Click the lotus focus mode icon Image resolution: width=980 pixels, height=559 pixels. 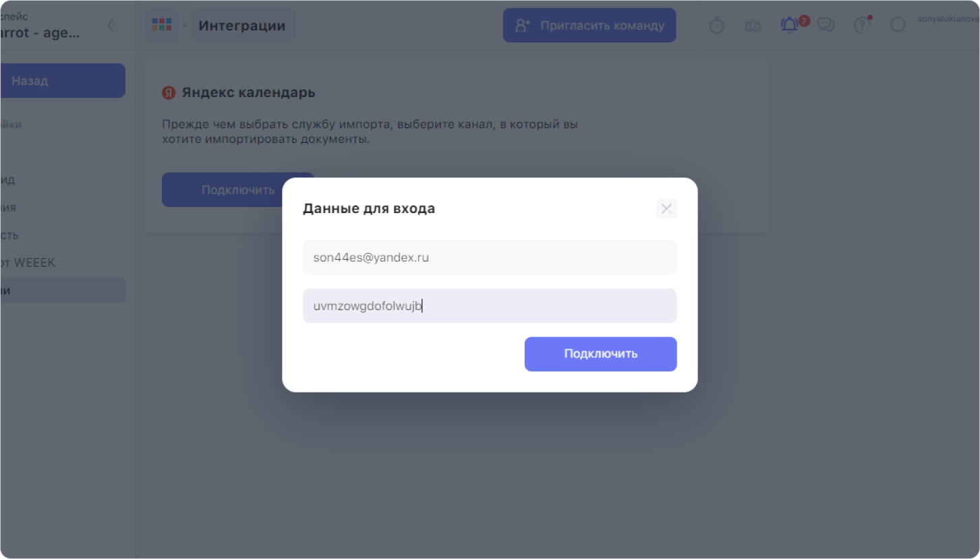click(x=753, y=26)
